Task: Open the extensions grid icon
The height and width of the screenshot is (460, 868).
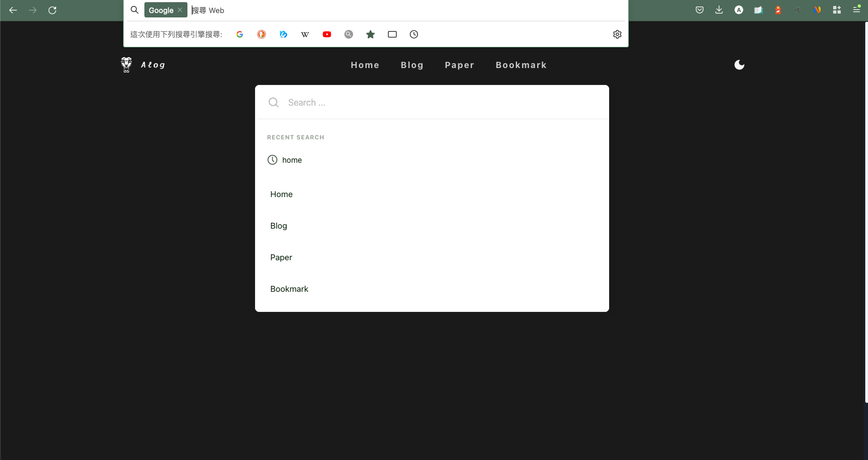Action: click(837, 10)
